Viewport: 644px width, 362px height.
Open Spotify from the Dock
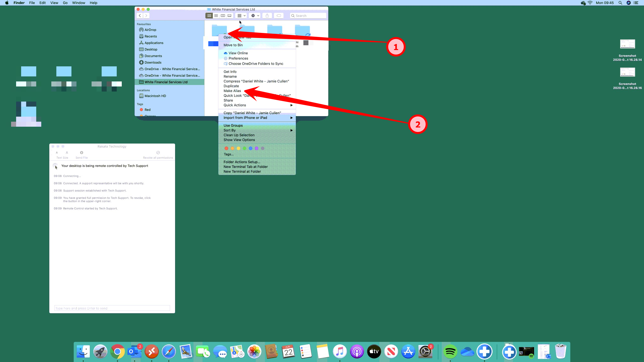pos(450,351)
